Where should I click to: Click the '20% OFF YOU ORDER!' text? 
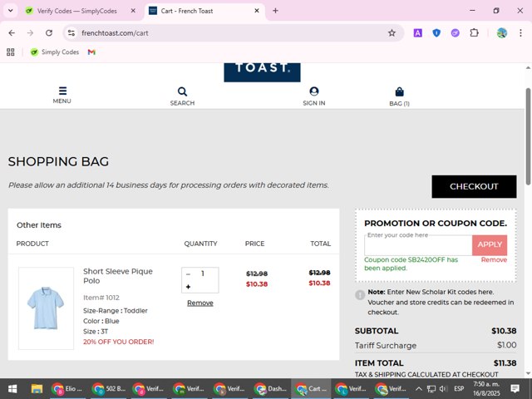pyautogui.click(x=118, y=342)
